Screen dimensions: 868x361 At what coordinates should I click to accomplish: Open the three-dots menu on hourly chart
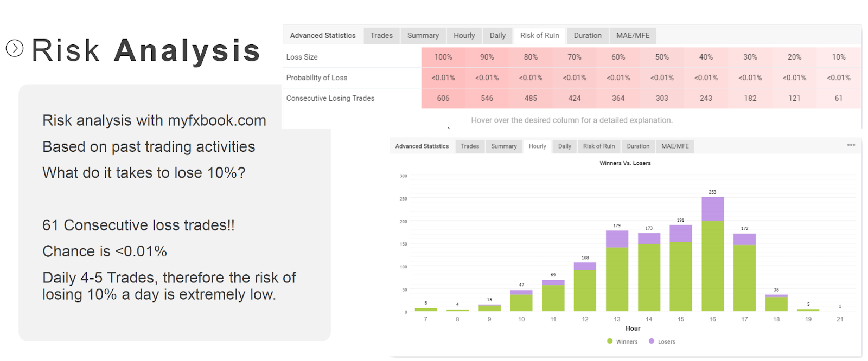[x=851, y=145]
